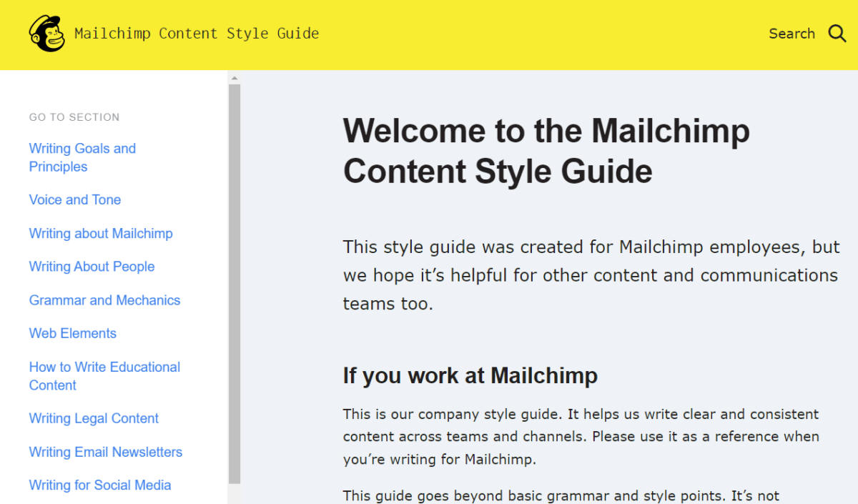Select Writing About People in sidebar

coord(92,266)
